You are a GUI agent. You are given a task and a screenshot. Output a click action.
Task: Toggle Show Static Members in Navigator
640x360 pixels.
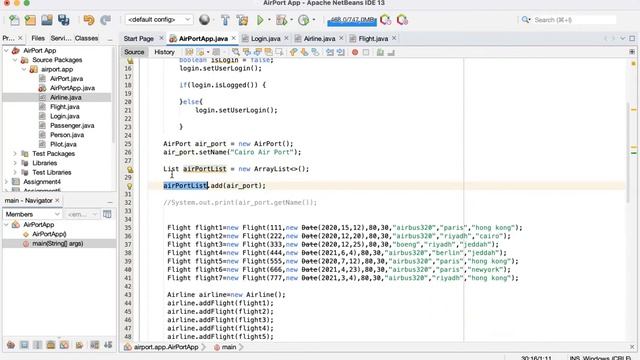(x=37, y=345)
